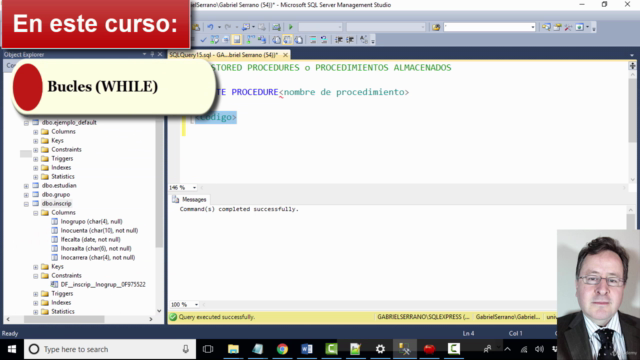Click the Type here to search box
The image size is (640, 360).
coord(109,349)
